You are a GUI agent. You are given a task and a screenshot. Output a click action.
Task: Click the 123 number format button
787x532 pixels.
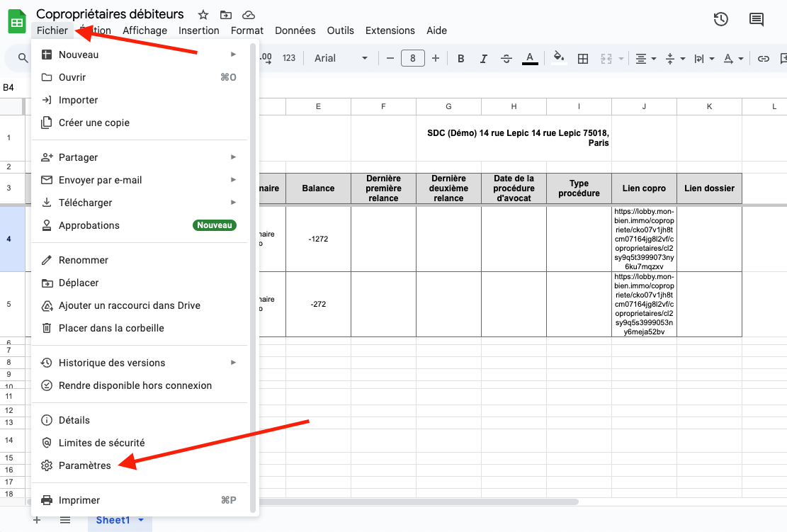point(288,58)
